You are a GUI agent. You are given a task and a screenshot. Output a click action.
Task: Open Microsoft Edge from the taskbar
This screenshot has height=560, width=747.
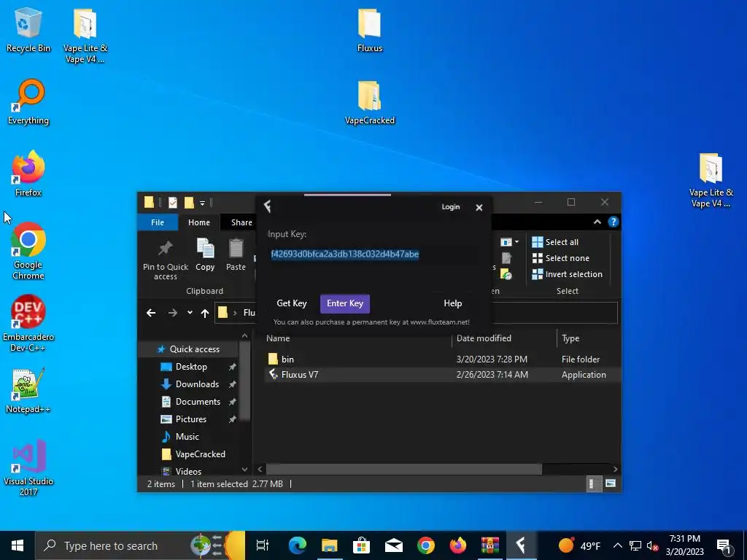pos(298,545)
